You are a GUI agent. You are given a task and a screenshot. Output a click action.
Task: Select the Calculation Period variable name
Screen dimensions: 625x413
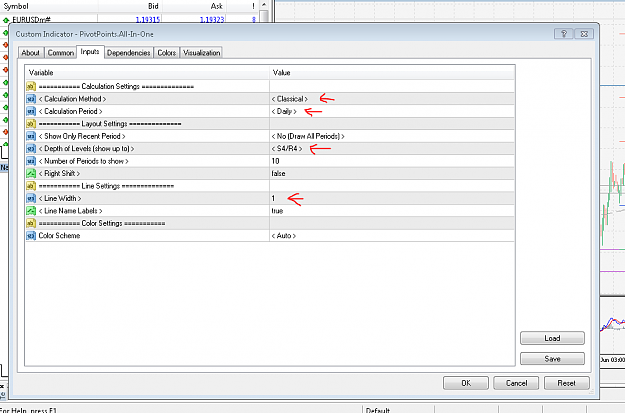pyautogui.click(x=71, y=111)
